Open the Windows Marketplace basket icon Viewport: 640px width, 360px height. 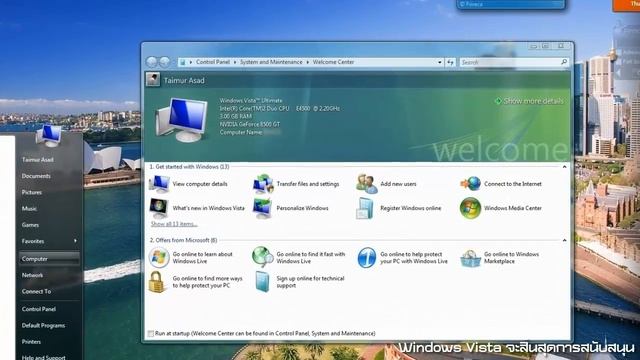pyautogui.click(x=471, y=258)
